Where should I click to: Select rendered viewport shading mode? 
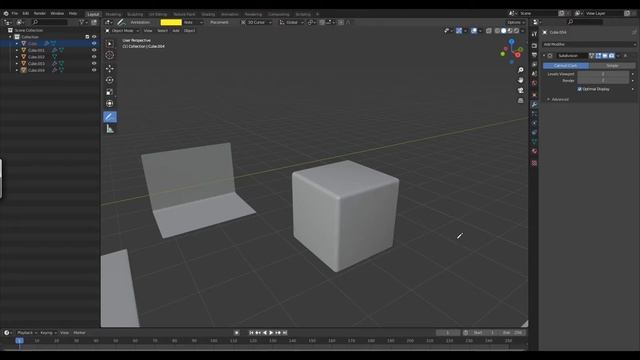tap(517, 31)
